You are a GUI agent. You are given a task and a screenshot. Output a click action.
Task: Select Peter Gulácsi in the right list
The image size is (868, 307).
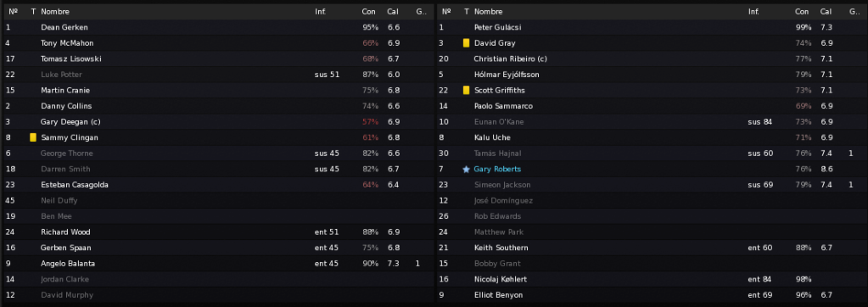tap(651, 27)
